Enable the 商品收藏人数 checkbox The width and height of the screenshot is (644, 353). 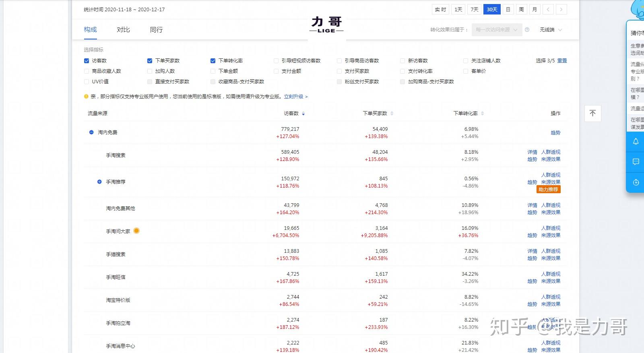(86, 71)
